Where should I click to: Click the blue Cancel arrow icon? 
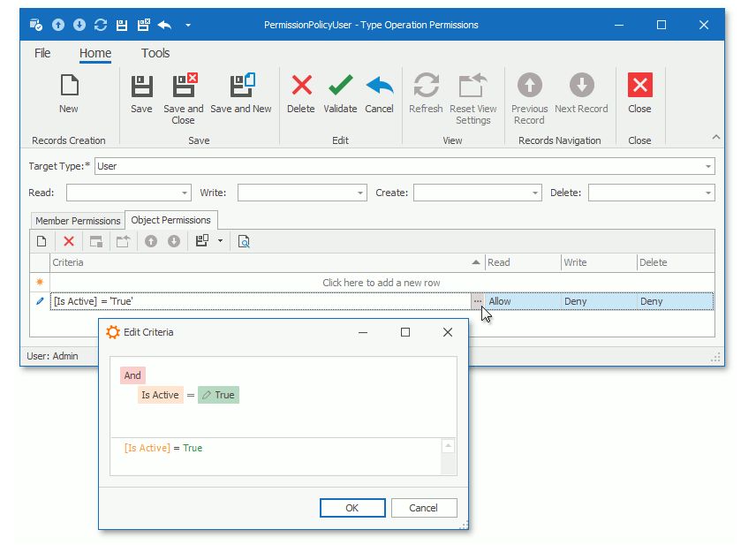pyautogui.click(x=379, y=86)
